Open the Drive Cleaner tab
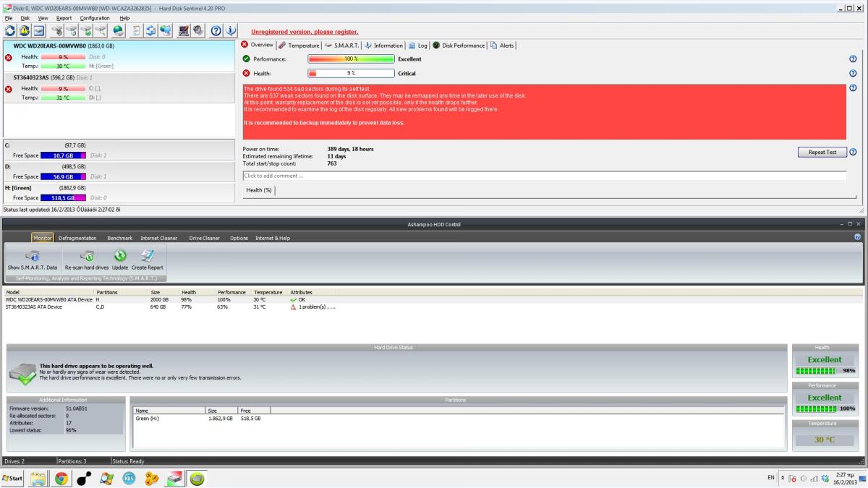This screenshot has width=868, height=488. (204, 238)
